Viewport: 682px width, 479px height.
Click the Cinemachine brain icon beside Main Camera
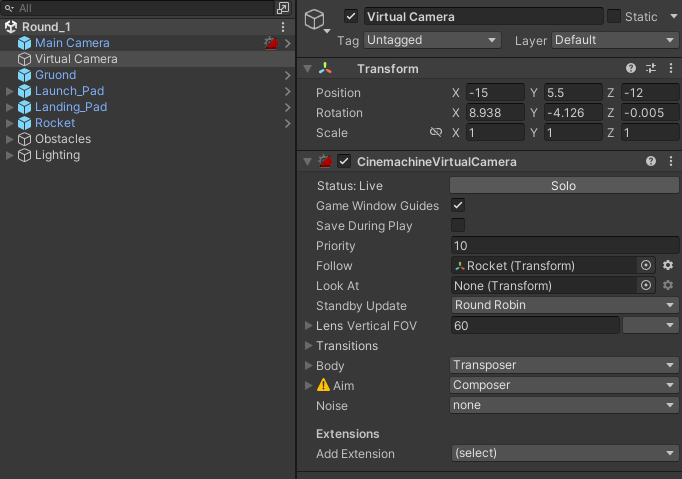coord(271,43)
